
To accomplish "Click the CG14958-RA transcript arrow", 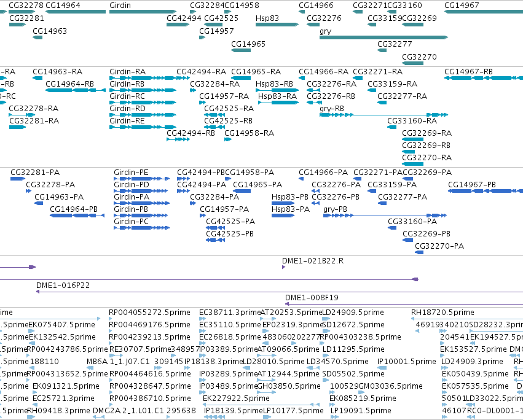I will (228, 139).
